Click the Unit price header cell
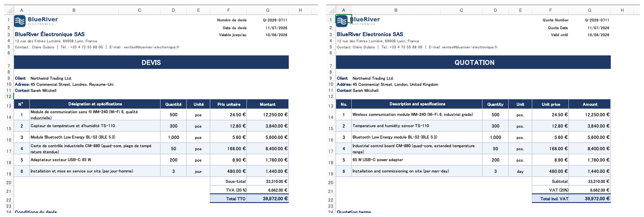Screen dimensions: 644x217 (550, 104)
